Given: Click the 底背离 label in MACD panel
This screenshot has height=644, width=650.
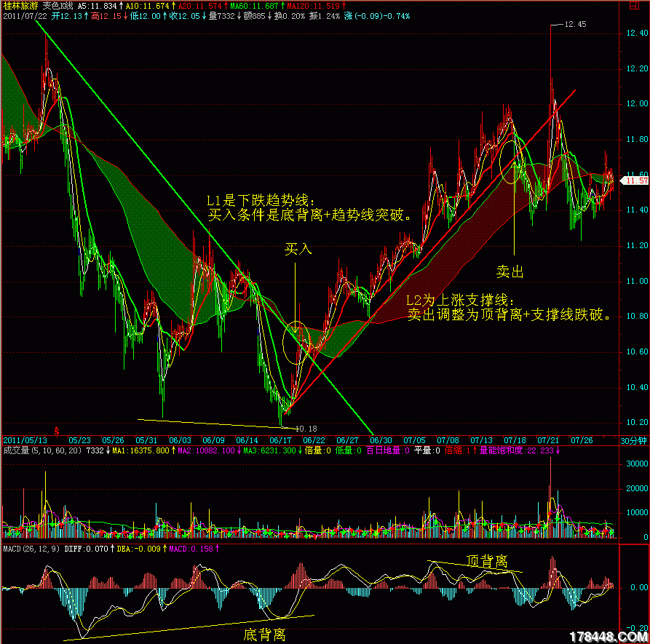Looking at the screenshot, I should tap(263, 635).
